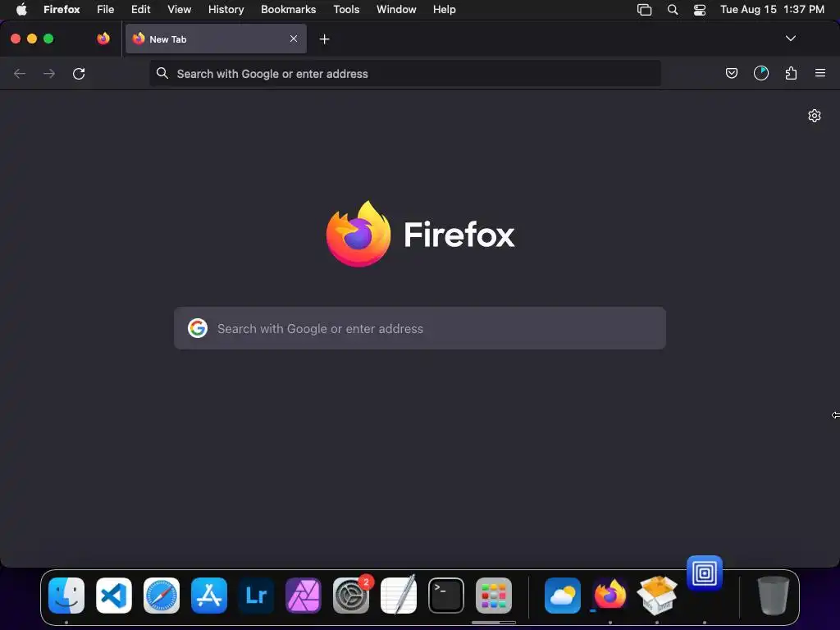Launch Safari from the dock
Viewport: 840px width, 630px height.
[162, 596]
